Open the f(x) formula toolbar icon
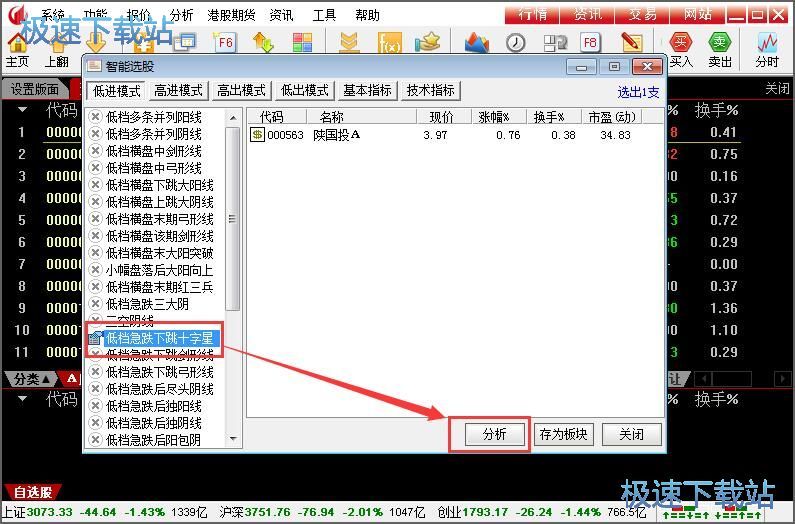This screenshot has height=524, width=795. tap(389, 43)
